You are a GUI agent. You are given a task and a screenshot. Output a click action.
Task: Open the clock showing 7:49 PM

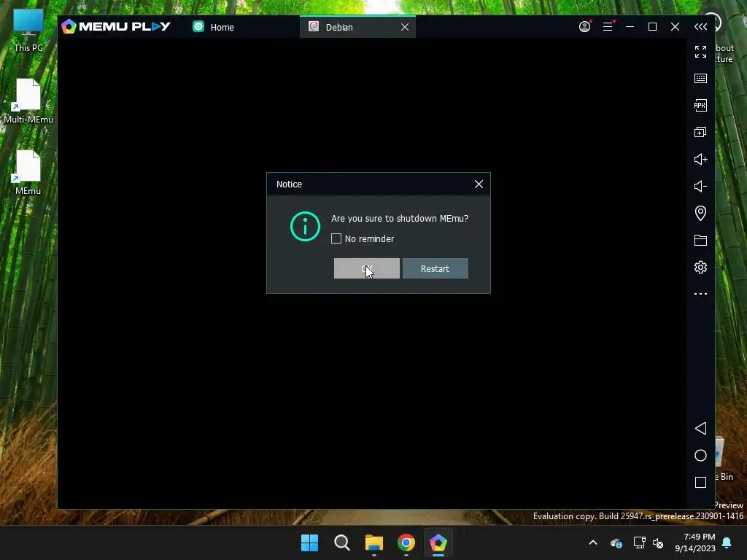point(695,542)
